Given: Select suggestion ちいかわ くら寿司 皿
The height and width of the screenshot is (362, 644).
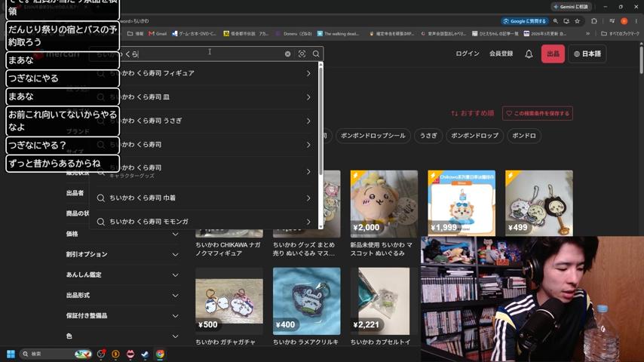Looking at the screenshot, I should click(204, 97).
